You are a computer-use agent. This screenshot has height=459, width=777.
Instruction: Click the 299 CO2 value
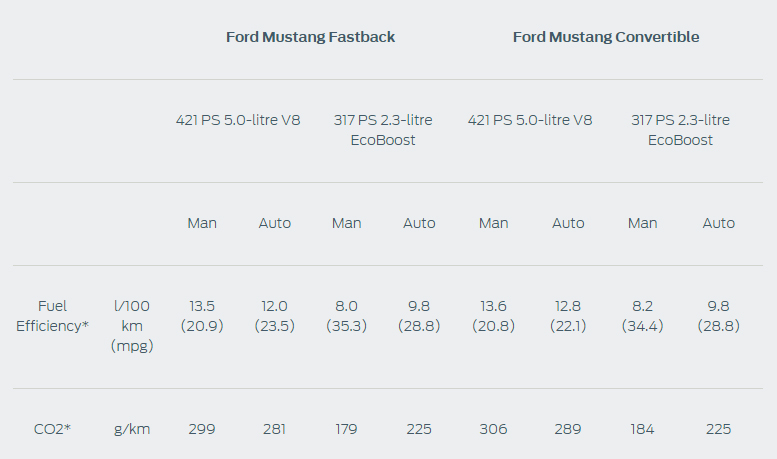202,429
